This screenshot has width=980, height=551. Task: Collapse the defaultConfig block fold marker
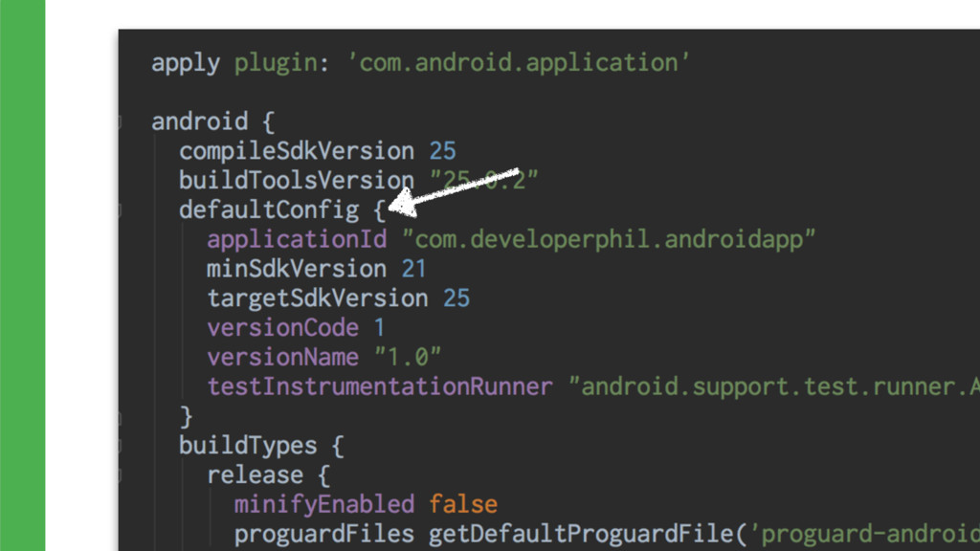tap(120, 209)
